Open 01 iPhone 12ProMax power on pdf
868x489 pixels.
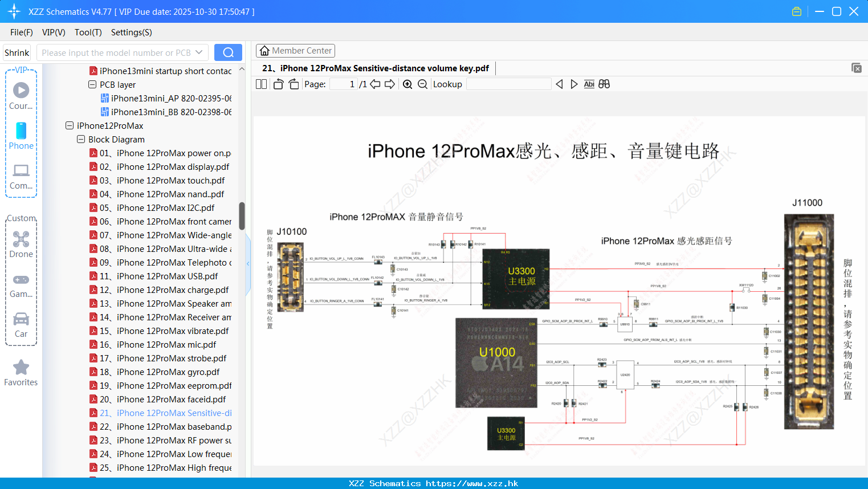coord(160,153)
